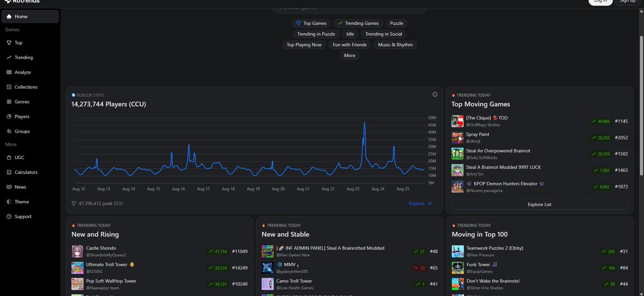This screenshot has height=296, width=644.
Task: Click Explore link under CCU chart
Action: (420, 204)
